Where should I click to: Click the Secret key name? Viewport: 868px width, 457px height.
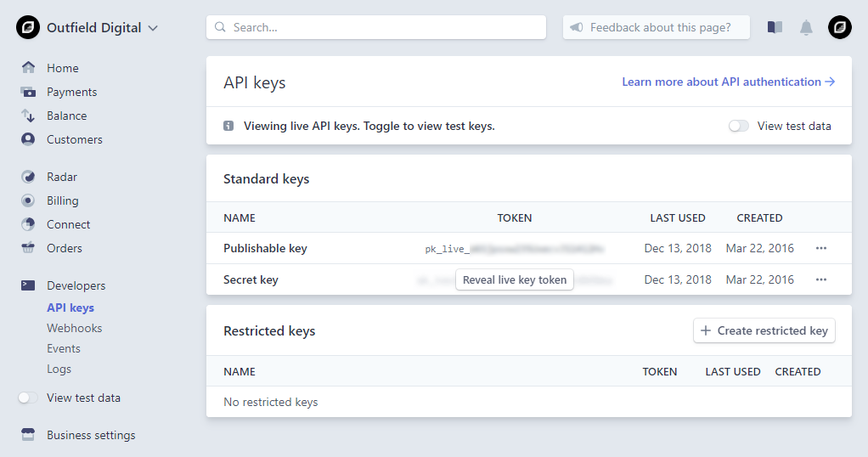point(251,279)
